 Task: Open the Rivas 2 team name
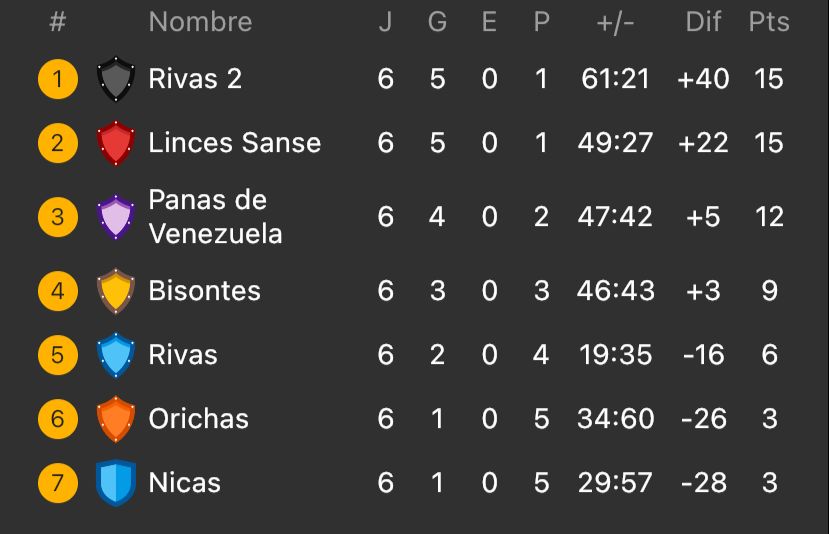coord(195,79)
